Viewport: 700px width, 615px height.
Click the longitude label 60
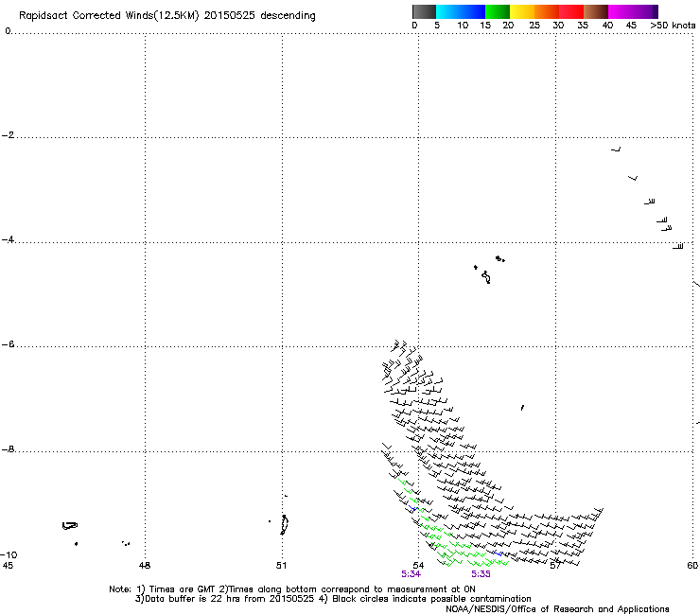(692, 566)
